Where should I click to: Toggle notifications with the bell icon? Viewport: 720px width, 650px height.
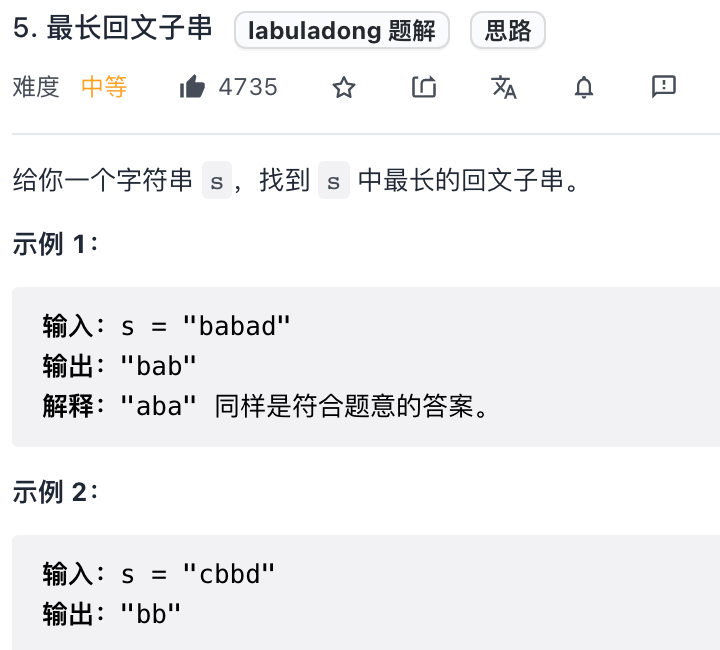pyautogui.click(x=584, y=88)
